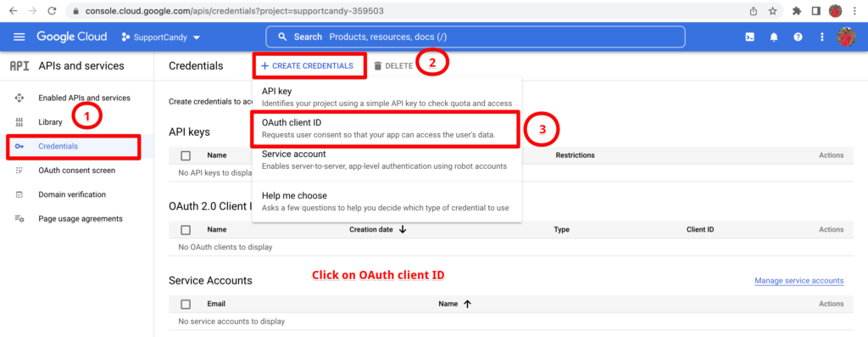Click the address bar URL
Viewport: 868px width, 337px height.
(234, 10)
